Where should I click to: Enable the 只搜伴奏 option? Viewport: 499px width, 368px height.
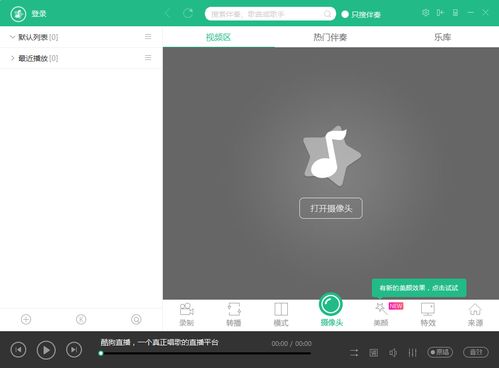click(x=361, y=14)
